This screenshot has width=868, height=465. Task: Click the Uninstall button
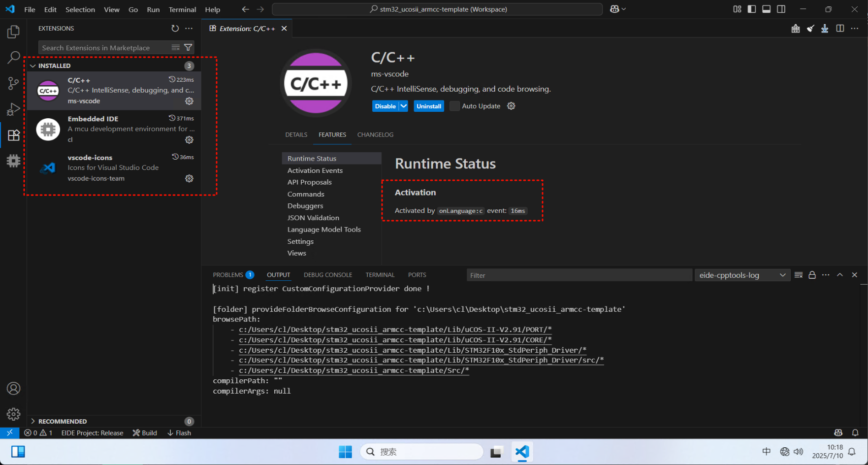[429, 106]
